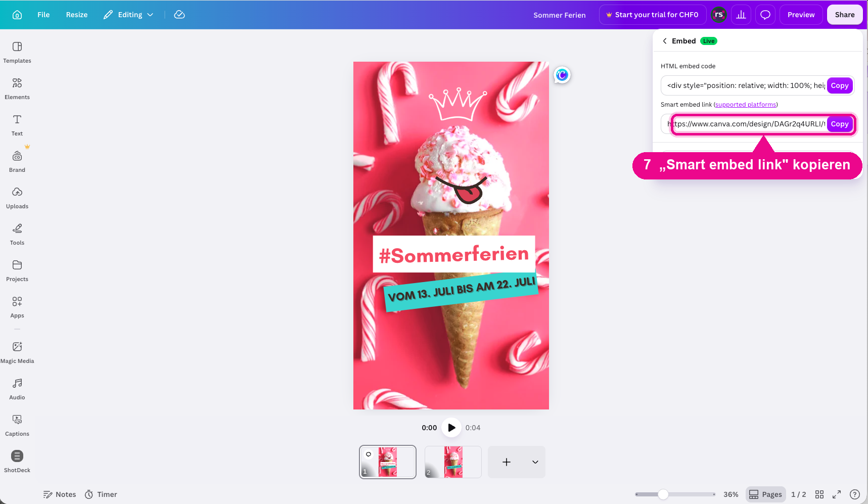Adjust the zoom slider handle
The image size is (868, 504).
click(663, 494)
